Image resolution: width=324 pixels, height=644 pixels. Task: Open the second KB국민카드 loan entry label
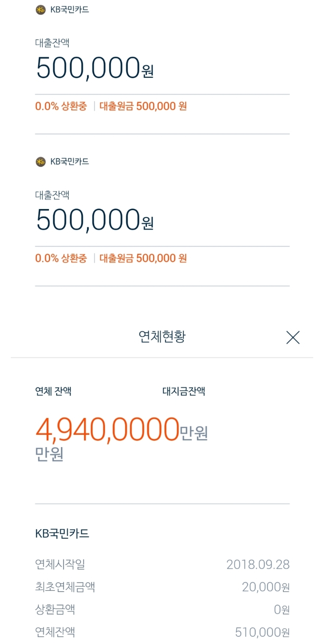tap(70, 162)
